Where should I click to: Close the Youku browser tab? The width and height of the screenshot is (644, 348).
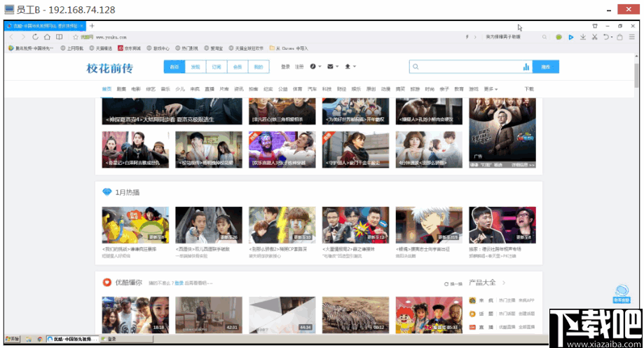[81, 25]
